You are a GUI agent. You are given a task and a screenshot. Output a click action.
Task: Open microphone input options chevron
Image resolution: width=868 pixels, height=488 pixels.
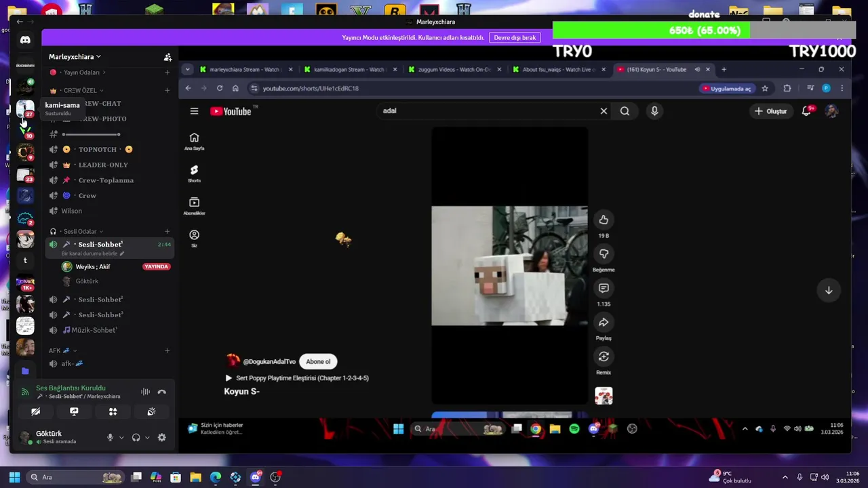[x=121, y=438]
